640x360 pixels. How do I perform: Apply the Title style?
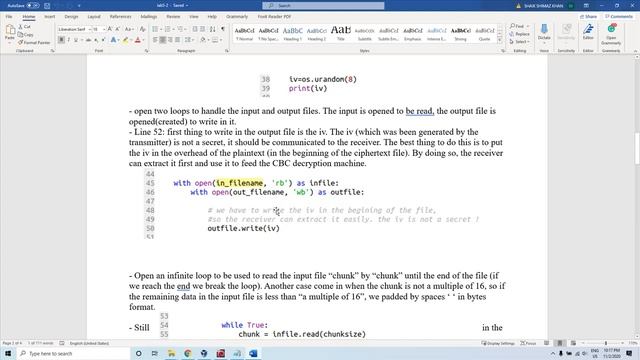click(341, 34)
